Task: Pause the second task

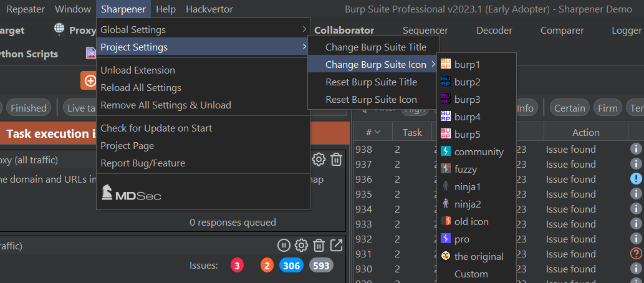Action: pos(284,245)
